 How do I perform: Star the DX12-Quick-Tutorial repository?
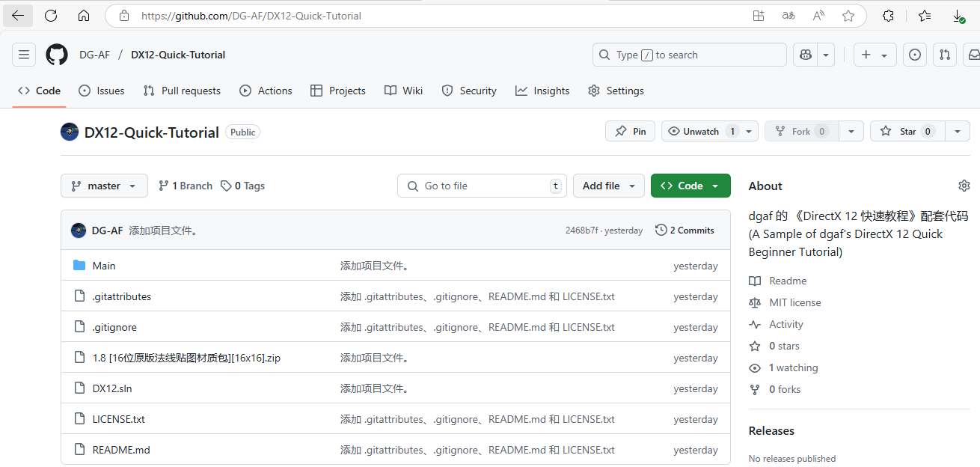[907, 131]
